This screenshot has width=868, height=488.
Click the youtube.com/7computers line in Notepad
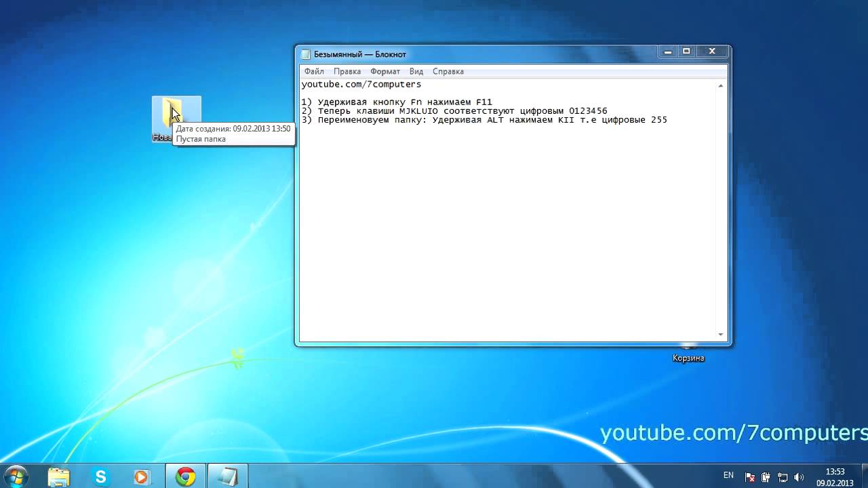(x=361, y=85)
